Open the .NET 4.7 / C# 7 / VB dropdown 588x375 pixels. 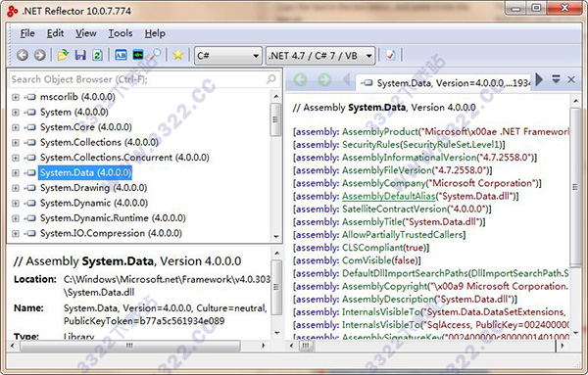click(320, 56)
